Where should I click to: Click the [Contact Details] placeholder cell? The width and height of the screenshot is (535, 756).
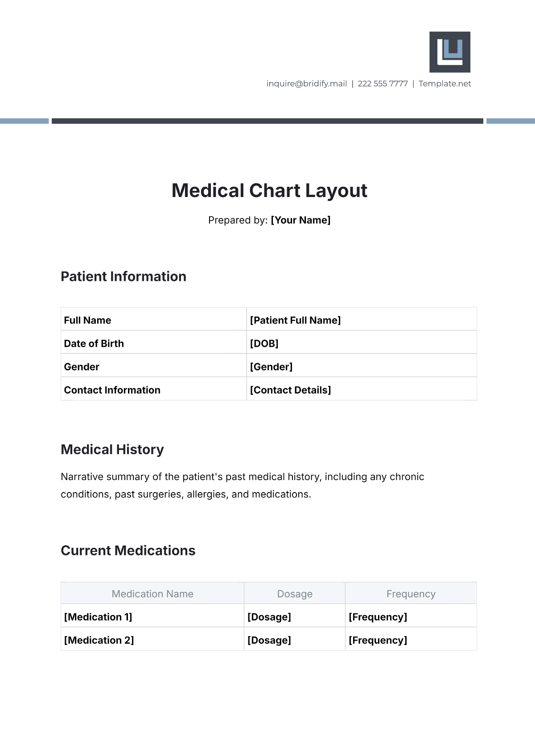tap(290, 390)
